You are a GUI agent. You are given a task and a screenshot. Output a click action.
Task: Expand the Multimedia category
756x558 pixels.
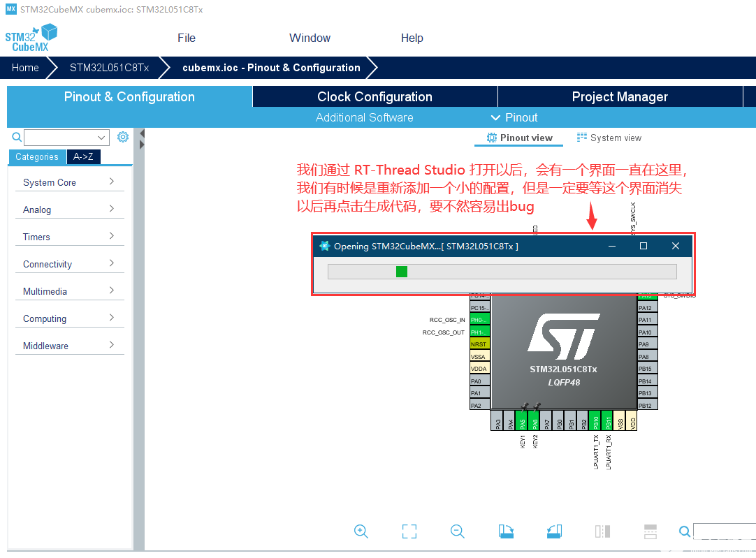point(70,291)
